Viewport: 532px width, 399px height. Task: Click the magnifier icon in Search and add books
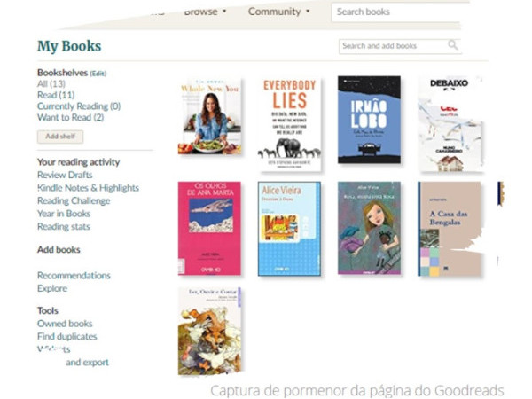pos(452,45)
